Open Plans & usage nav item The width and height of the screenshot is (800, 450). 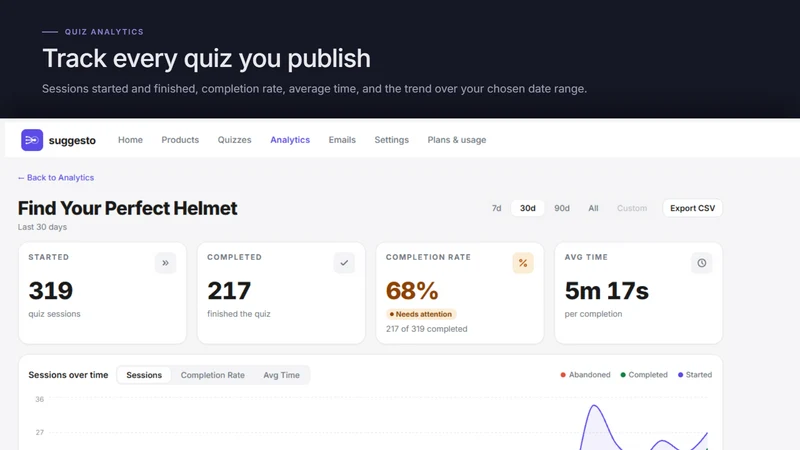click(457, 140)
